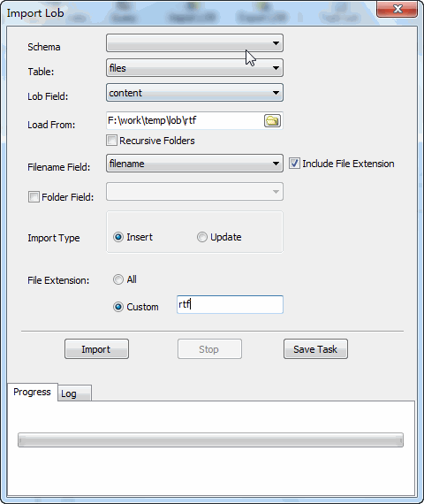Switch to the Progress tab
Viewport: 424px width, 504px height.
[x=32, y=392]
